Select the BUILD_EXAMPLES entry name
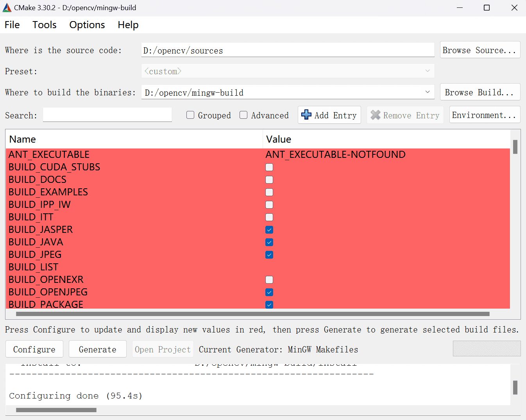The width and height of the screenshot is (526, 420). pyautogui.click(x=48, y=192)
